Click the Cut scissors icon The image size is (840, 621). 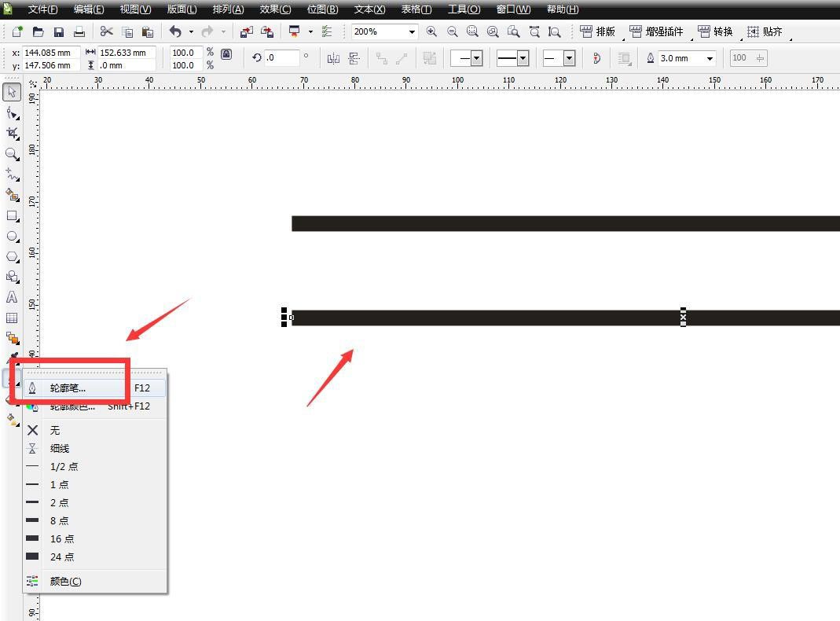[106, 32]
